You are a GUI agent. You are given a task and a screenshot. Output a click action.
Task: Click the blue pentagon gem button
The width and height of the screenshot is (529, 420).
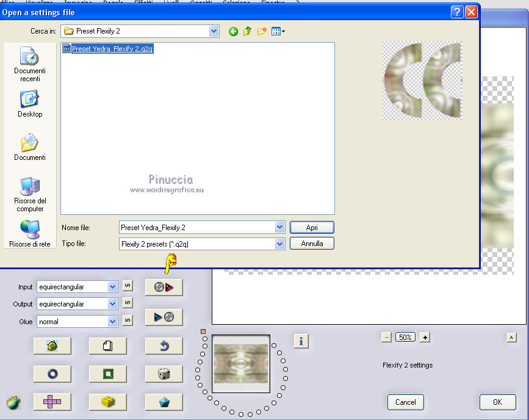164,402
